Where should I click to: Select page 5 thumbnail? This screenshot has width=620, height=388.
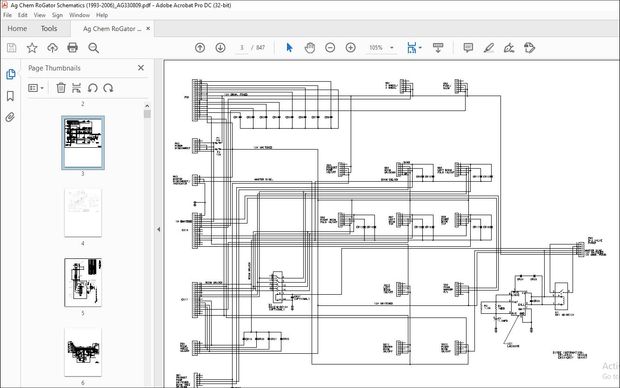point(83,282)
